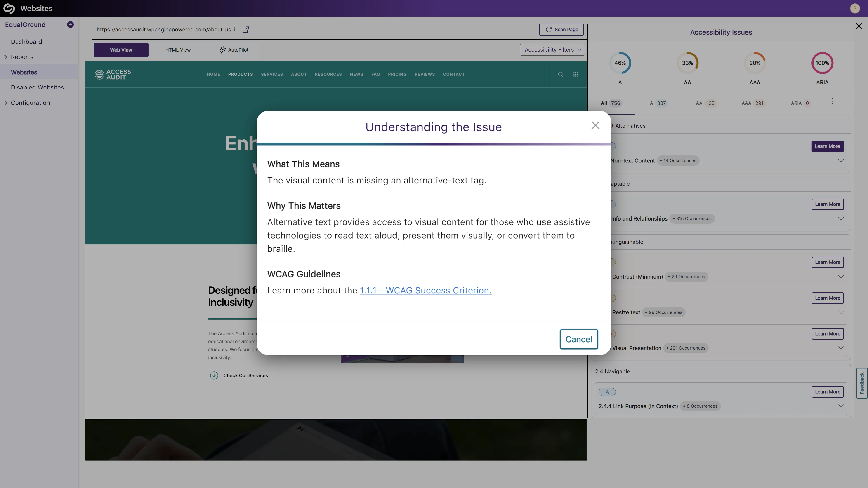Click Learn More for Visual Presentation
The width and height of the screenshot is (868, 488).
click(x=827, y=334)
